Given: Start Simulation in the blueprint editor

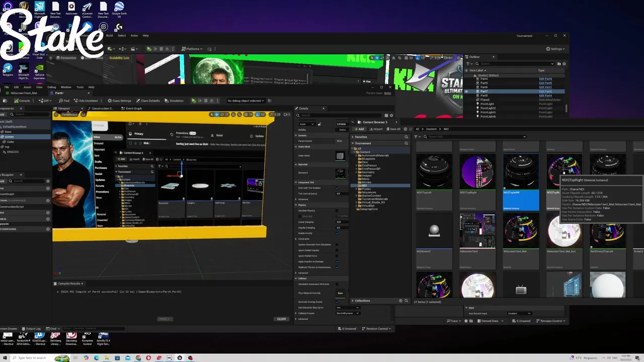Looking at the screenshot, I should 174,101.
